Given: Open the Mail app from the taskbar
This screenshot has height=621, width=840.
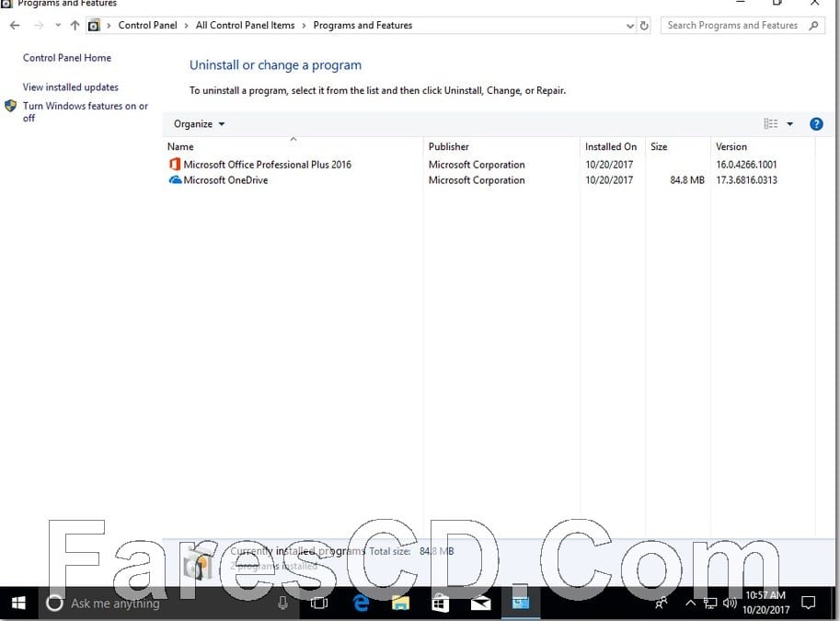Looking at the screenshot, I should (480, 604).
